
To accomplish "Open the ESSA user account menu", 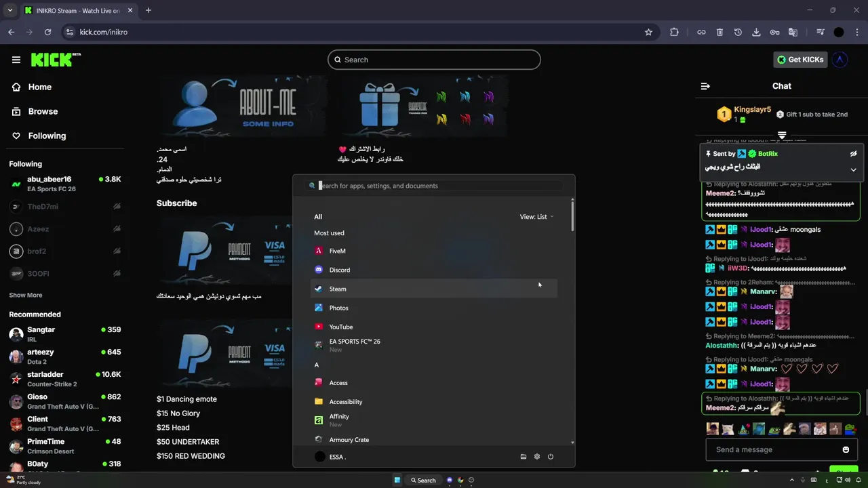I will 330,457.
